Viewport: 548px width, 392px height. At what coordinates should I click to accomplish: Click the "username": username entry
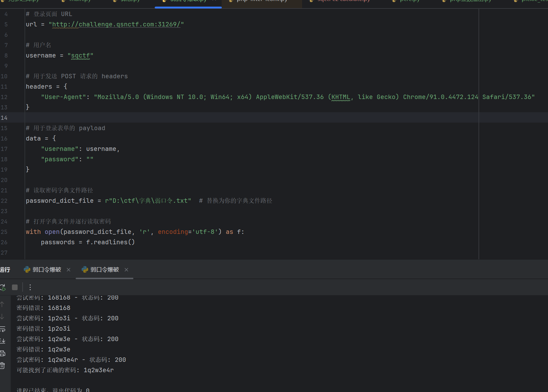pyautogui.click(x=80, y=149)
